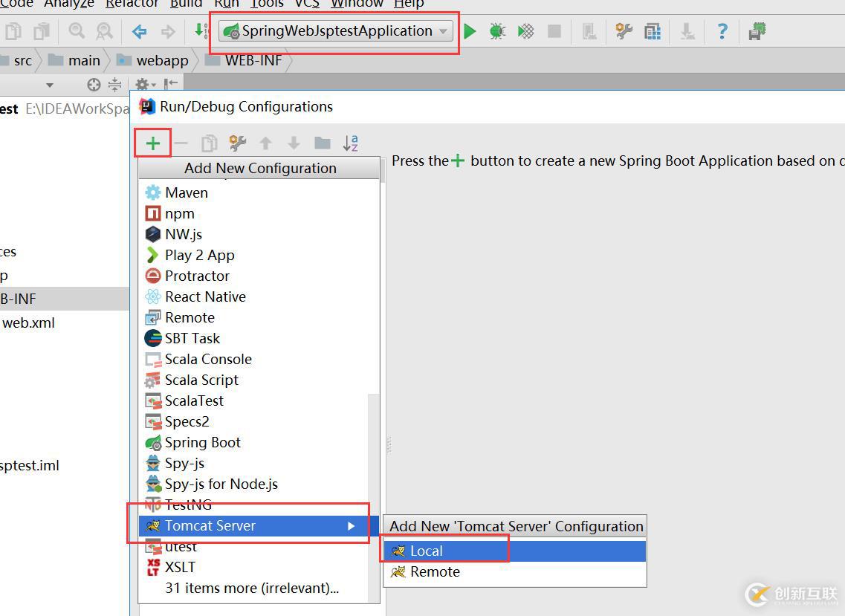
Task: Select Spring Boot configuration type
Action: (x=254, y=442)
